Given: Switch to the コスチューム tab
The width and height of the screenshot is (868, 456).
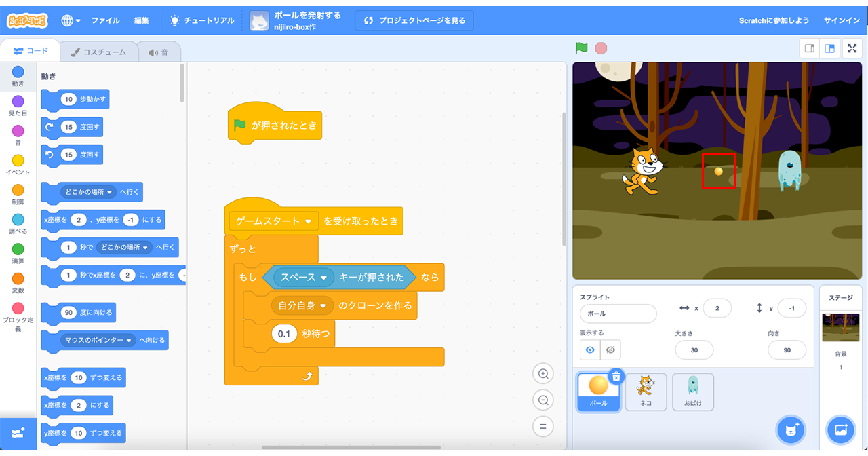Looking at the screenshot, I should [x=98, y=52].
